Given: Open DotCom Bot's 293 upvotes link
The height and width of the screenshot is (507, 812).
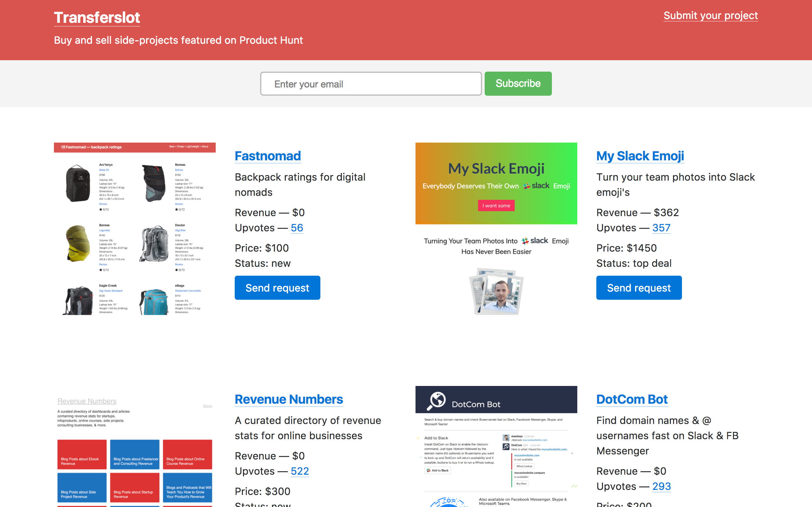Looking at the screenshot, I should 661,486.
